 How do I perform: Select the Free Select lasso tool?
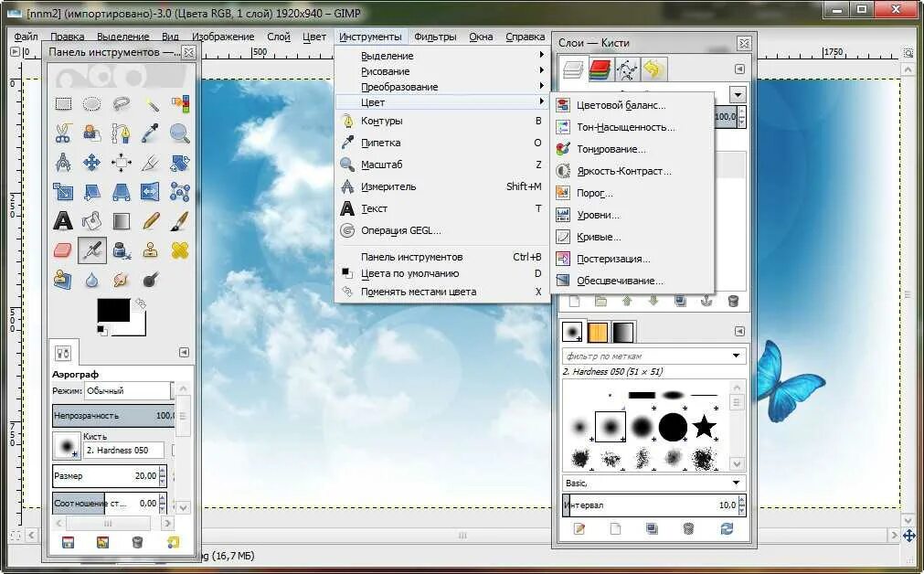[x=122, y=104]
